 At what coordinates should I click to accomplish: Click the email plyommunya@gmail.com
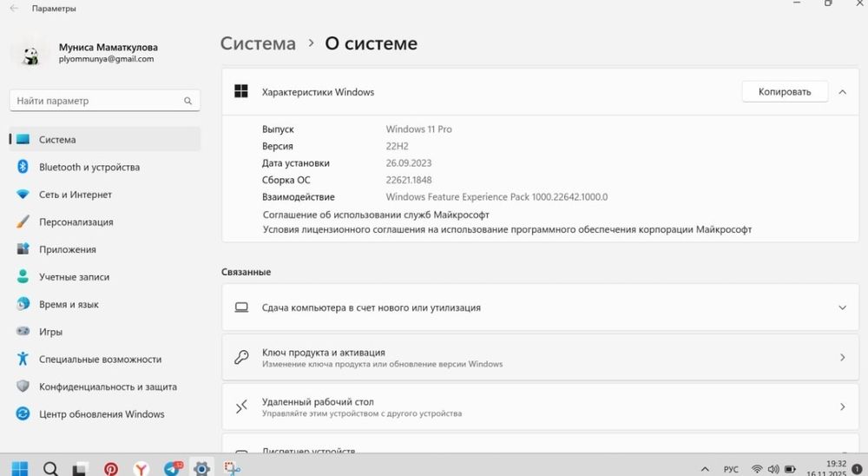click(x=106, y=59)
